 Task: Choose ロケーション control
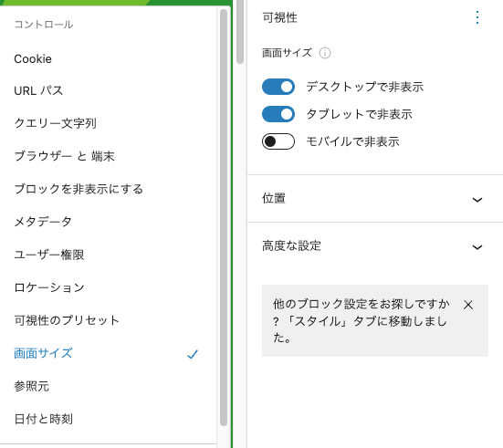point(109,287)
